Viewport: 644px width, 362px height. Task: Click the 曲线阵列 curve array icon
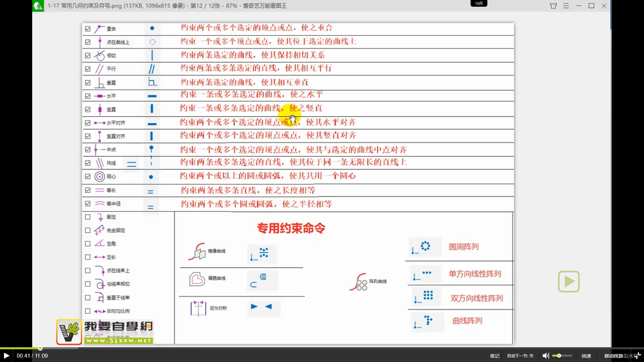click(426, 321)
